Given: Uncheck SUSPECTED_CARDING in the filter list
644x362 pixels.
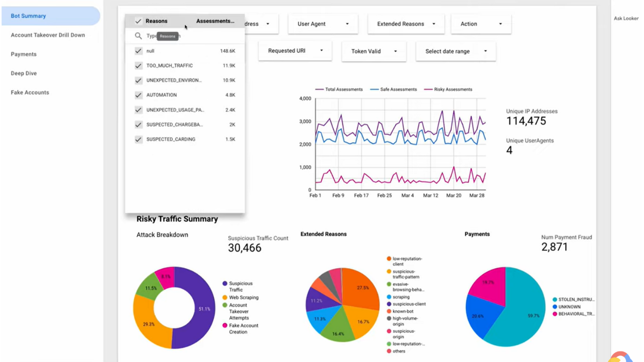Looking at the screenshot, I should (x=138, y=139).
